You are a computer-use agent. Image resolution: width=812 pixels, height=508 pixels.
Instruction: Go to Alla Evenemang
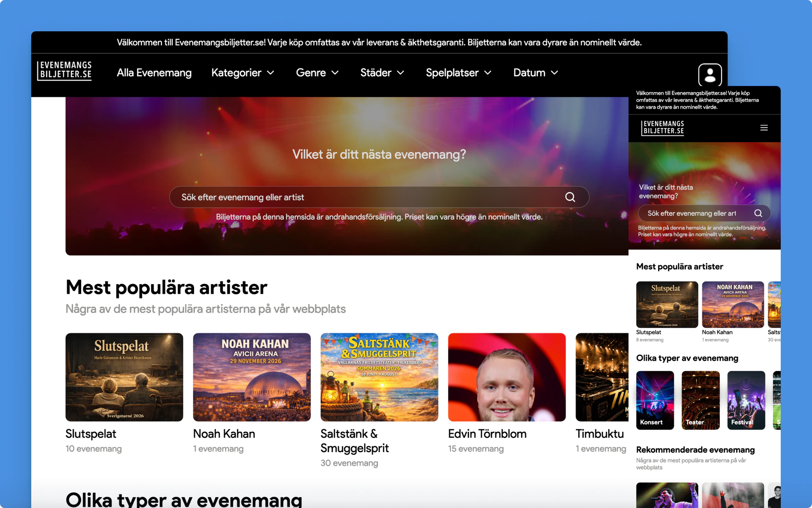tap(154, 73)
